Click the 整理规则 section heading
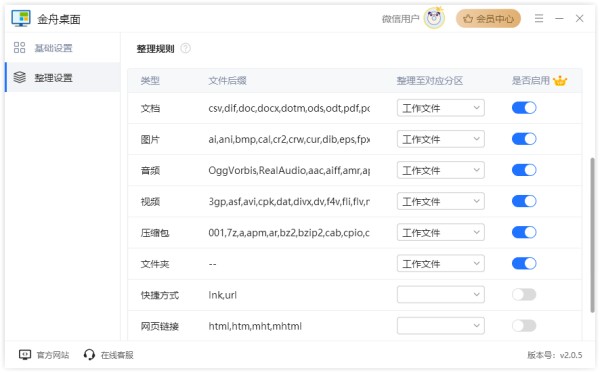The width and height of the screenshot is (600, 373). coord(155,49)
